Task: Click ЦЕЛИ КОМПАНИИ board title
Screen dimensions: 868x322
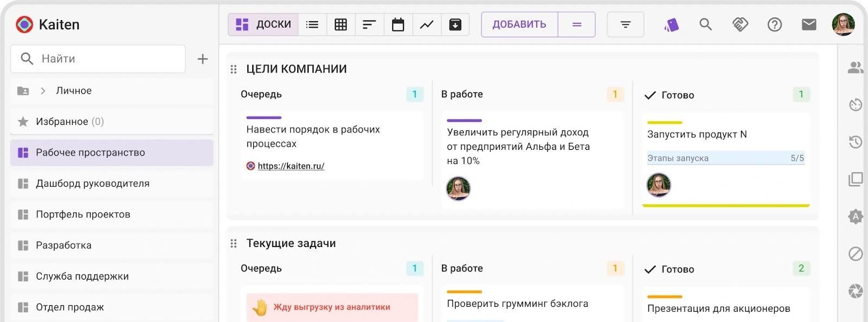Action: 296,69
